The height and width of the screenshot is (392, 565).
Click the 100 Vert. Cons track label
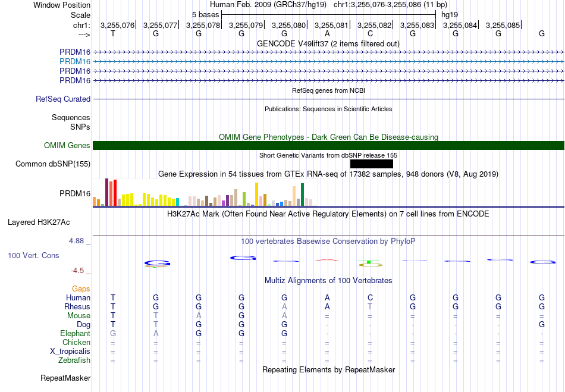pyautogui.click(x=33, y=255)
